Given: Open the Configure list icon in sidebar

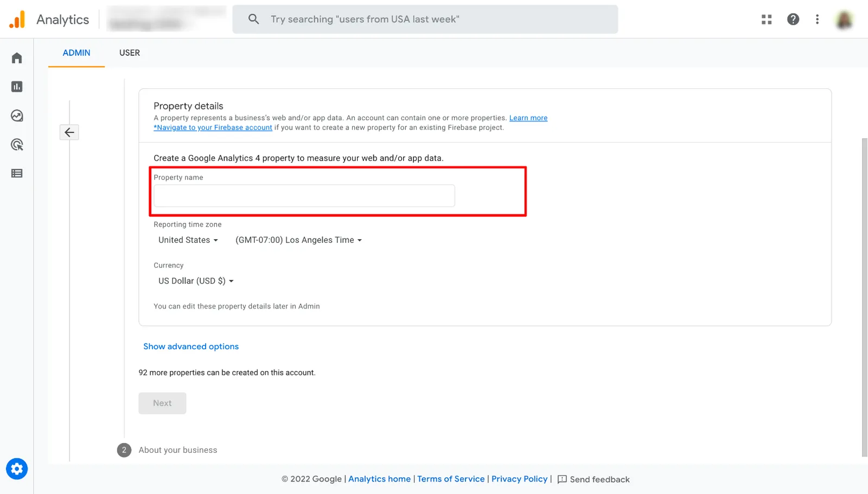Looking at the screenshot, I should tap(17, 174).
